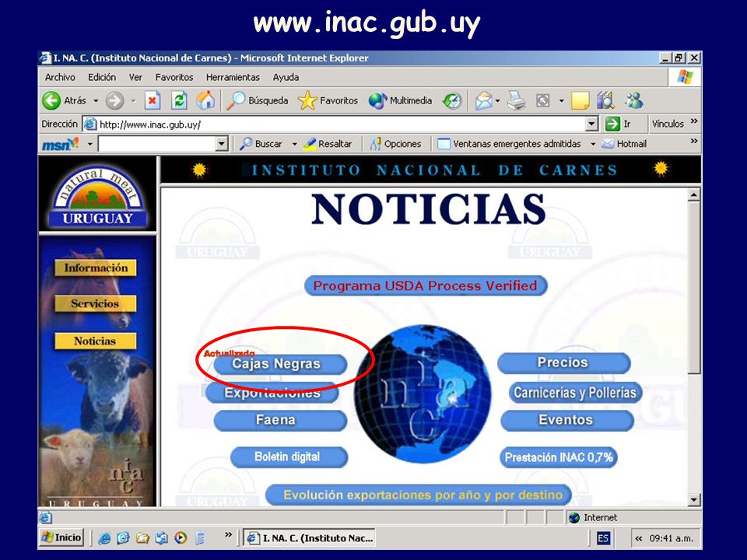Click Ventanas emergentes admitidas popup blocker

509,144
